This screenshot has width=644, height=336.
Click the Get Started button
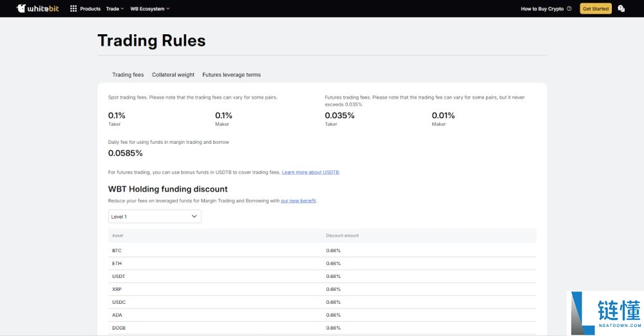point(596,8)
